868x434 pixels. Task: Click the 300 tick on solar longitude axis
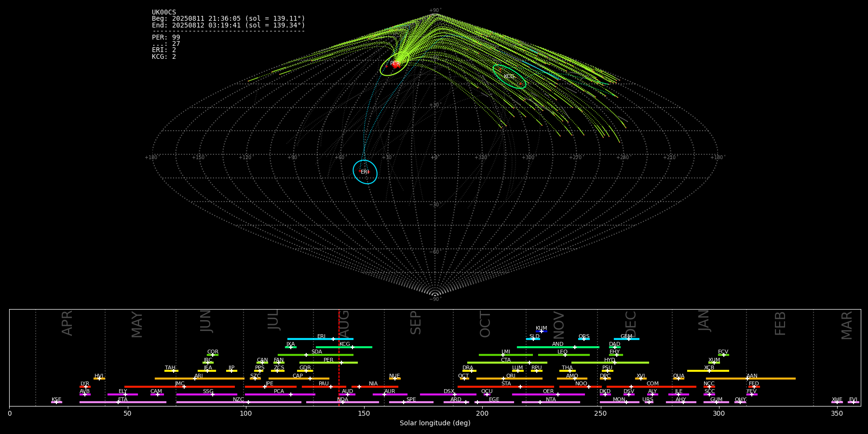(x=719, y=413)
